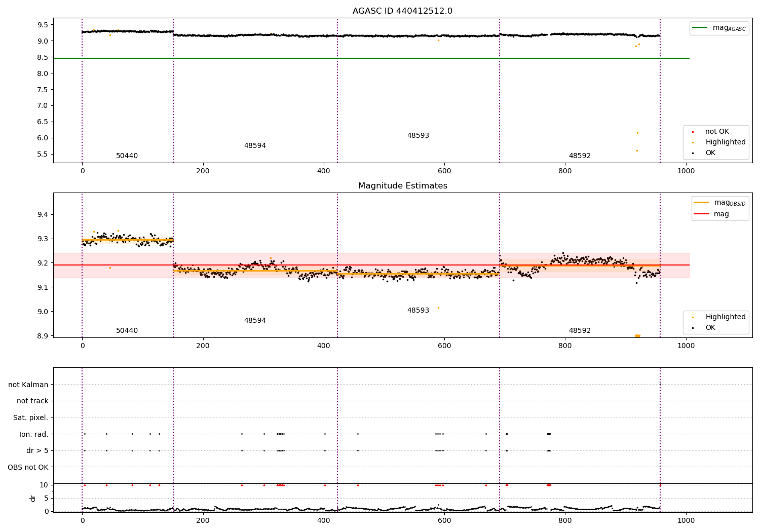This screenshot has width=760, height=532.
Task: Click the orange outlier point below 48593 in Magnitude Estimates
Action: [438, 308]
